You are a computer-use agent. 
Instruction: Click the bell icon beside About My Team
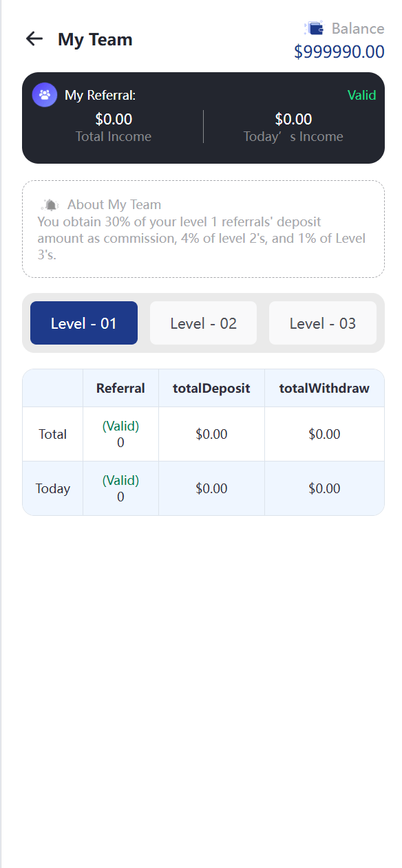[x=50, y=204]
